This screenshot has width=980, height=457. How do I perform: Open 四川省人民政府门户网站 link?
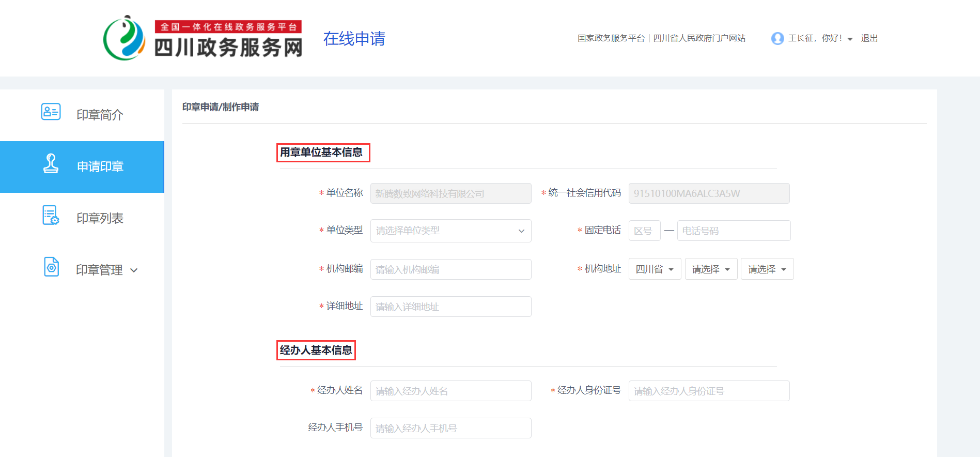[x=699, y=38]
